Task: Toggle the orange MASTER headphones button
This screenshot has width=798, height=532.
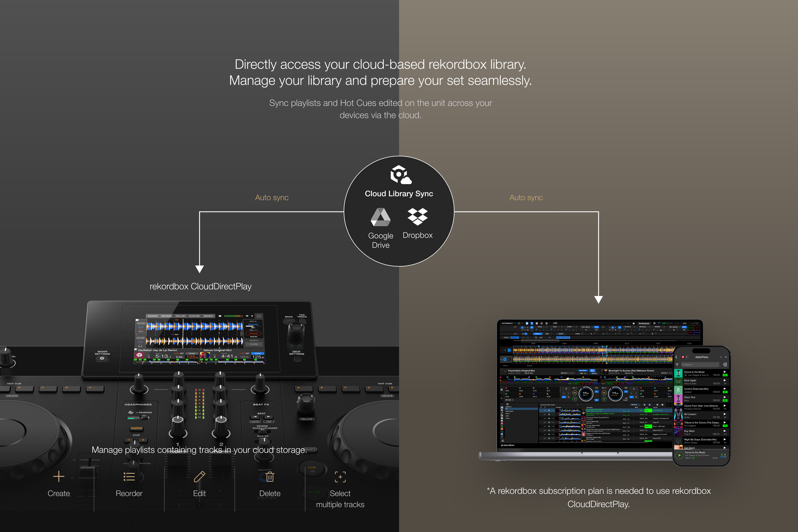Action: click(136, 428)
